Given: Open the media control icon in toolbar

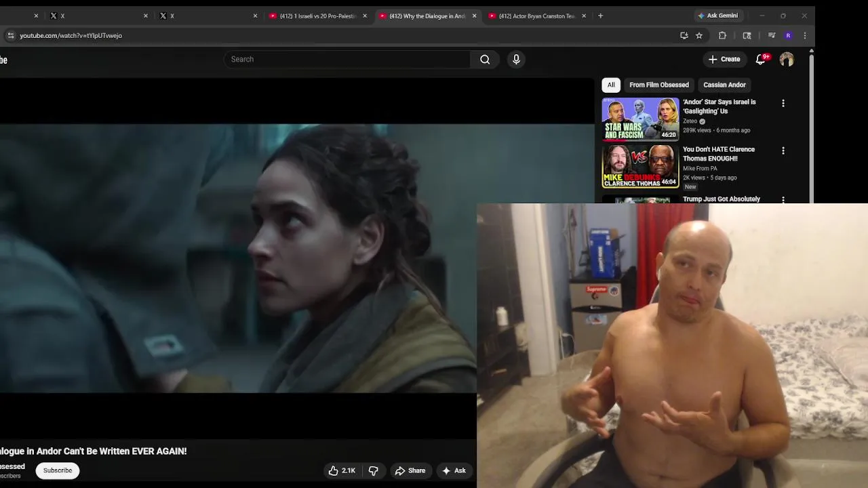Looking at the screenshot, I should coord(772,35).
